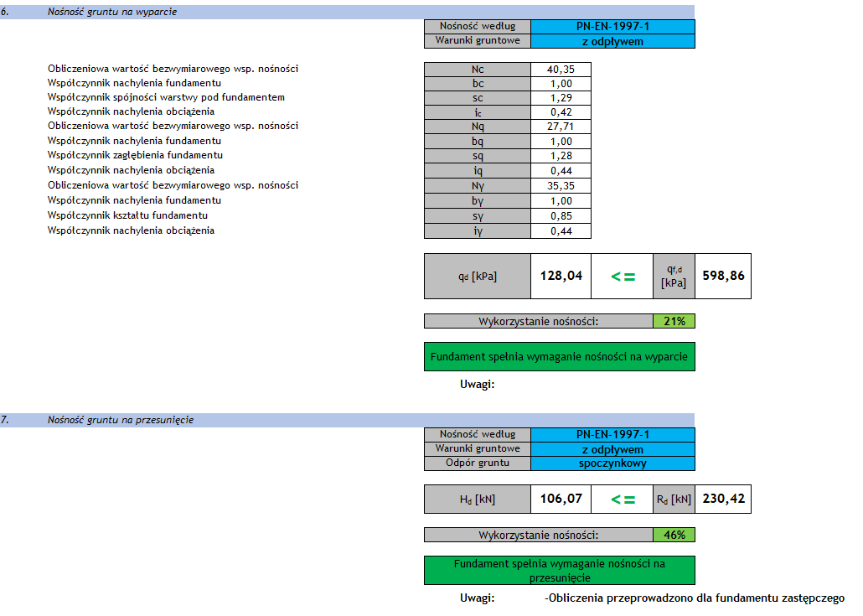Click the Rd value 230,42

[x=723, y=500]
